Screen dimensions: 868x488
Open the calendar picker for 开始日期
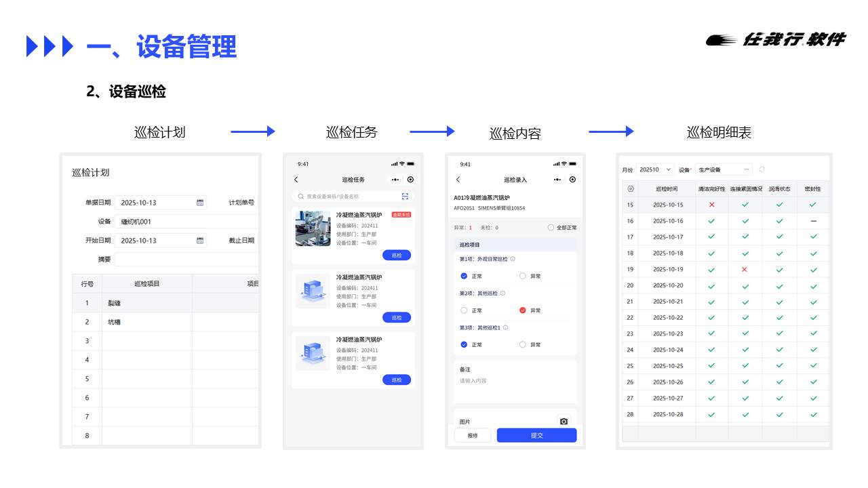tap(200, 241)
